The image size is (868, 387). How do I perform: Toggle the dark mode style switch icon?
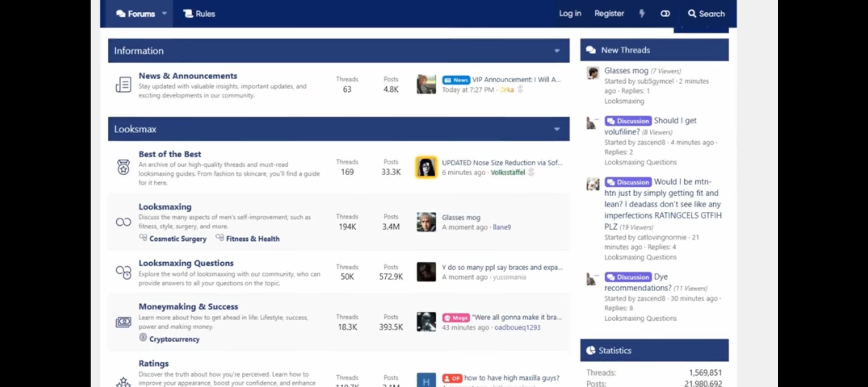(665, 14)
